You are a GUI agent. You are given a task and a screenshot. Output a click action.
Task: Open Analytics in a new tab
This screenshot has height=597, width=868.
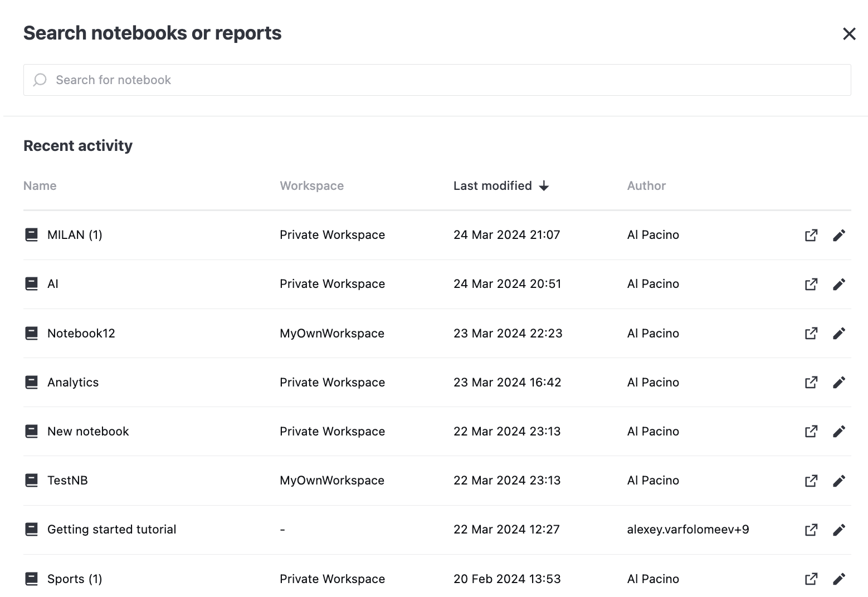click(811, 382)
